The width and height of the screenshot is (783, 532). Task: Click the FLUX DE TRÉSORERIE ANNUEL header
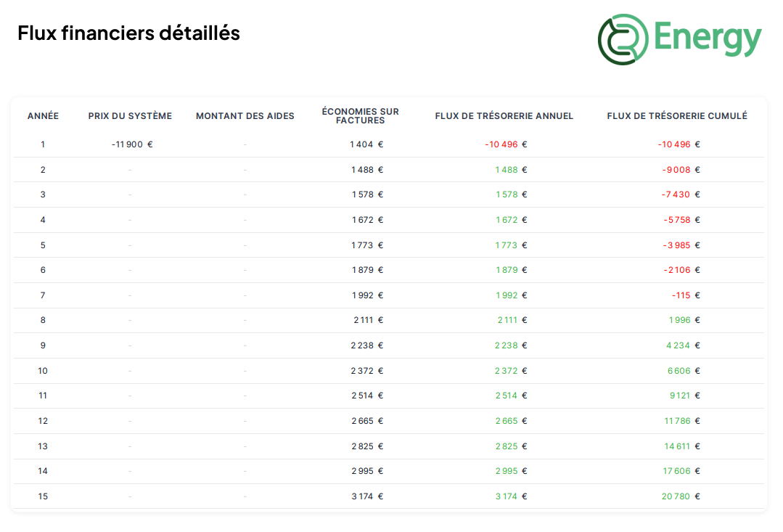(504, 115)
